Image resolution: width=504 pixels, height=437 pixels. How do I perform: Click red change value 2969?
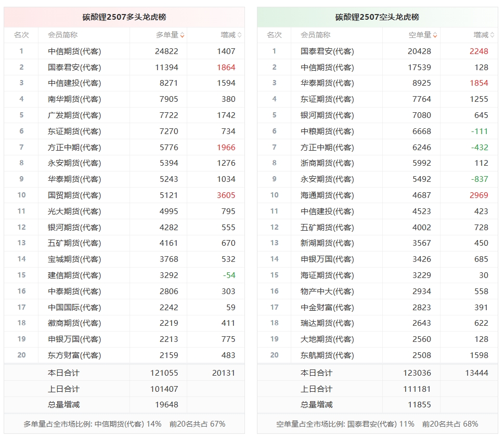tap(479, 195)
